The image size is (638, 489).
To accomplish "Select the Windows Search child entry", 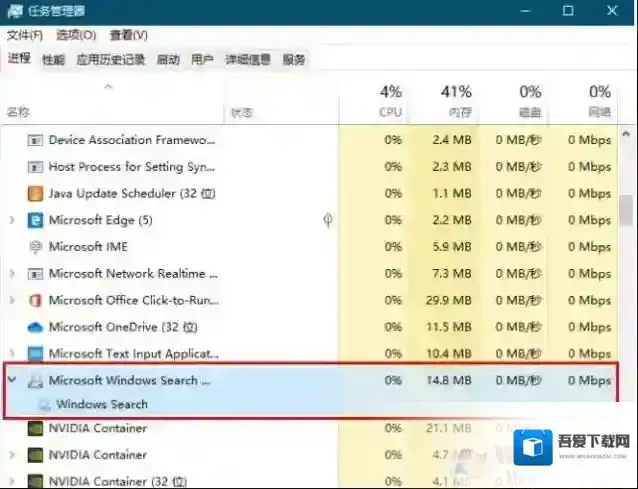I will [102, 404].
